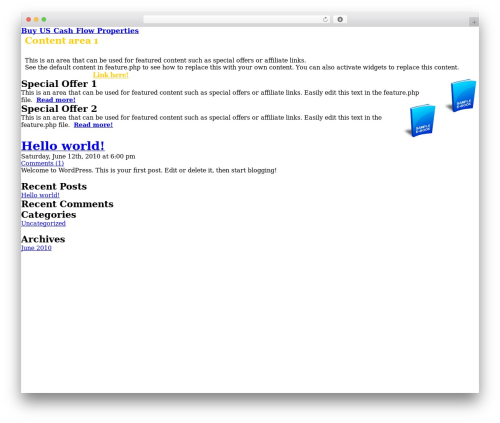Open a new tab with the plus button
500x423 pixels.
point(474,22)
